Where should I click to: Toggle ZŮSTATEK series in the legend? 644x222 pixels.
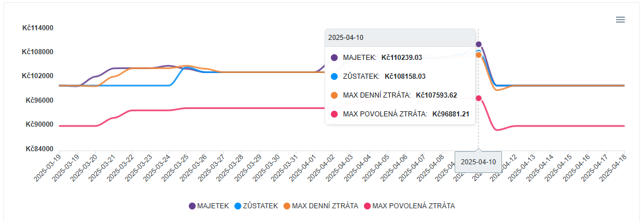(256, 206)
